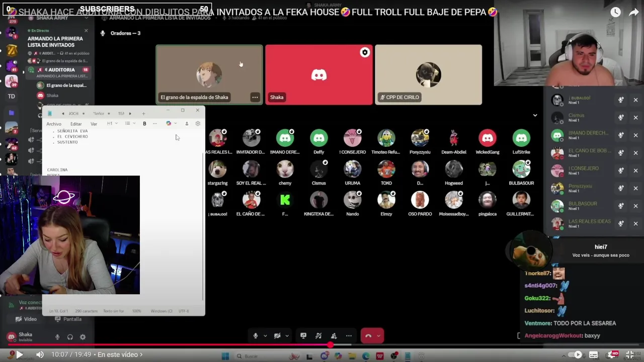Dismiss Ponyzzyxiu speak request
Viewport: 644px width, 362px height.
coord(635,188)
